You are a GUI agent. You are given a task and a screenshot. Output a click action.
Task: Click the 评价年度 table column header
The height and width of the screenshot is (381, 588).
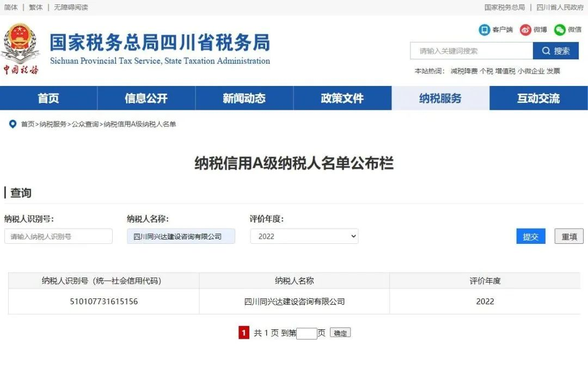(x=485, y=280)
